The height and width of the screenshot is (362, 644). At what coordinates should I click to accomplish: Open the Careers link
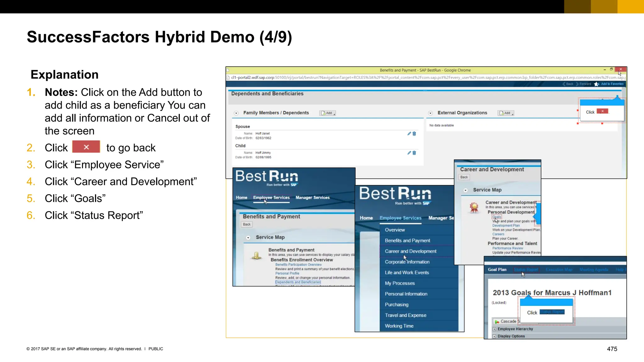498,234
